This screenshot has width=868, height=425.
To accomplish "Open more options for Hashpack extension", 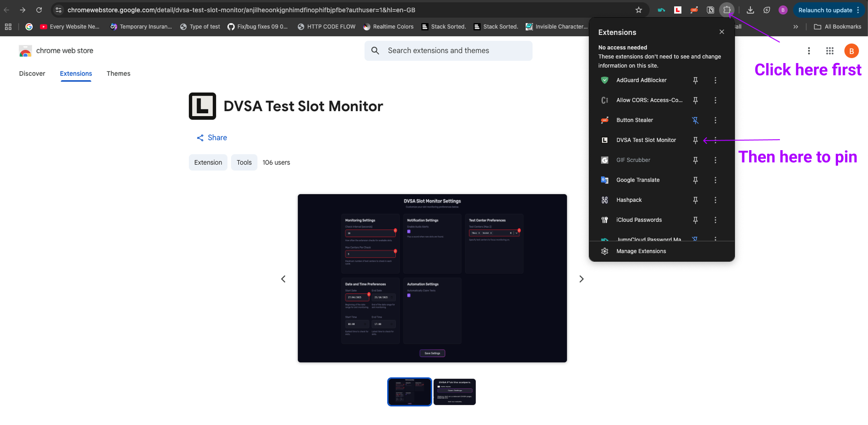I will tap(715, 200).
